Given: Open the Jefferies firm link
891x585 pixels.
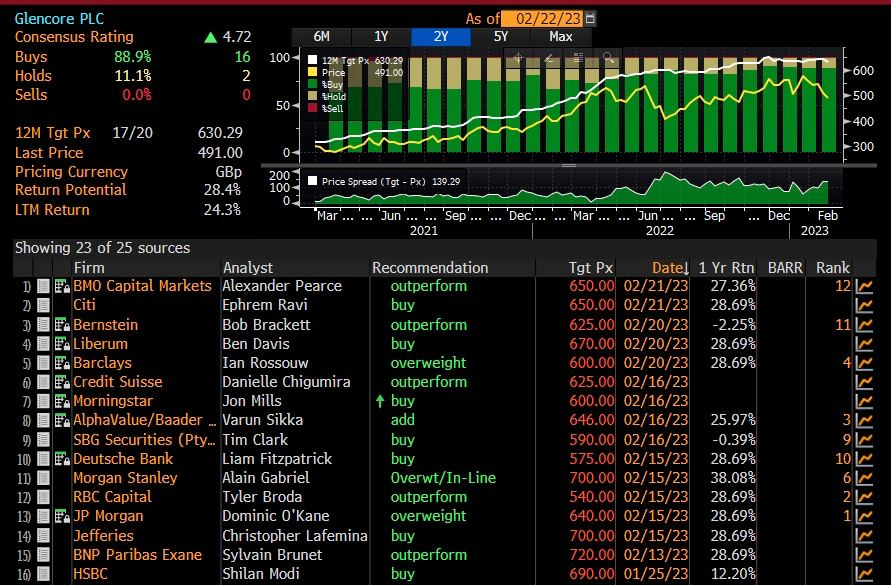Looking at the screenshot, I should tap(103, 536).
